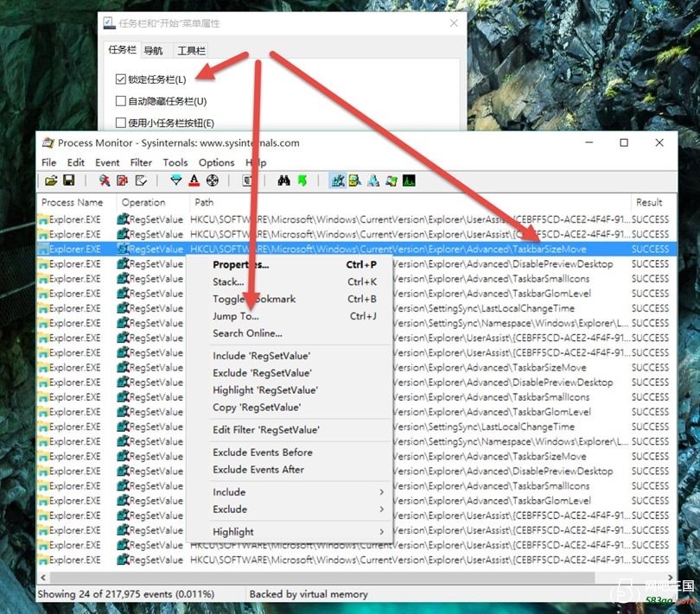Switch to the 任务栏 tab
This screenshot has width=700, height=614.
123,50
